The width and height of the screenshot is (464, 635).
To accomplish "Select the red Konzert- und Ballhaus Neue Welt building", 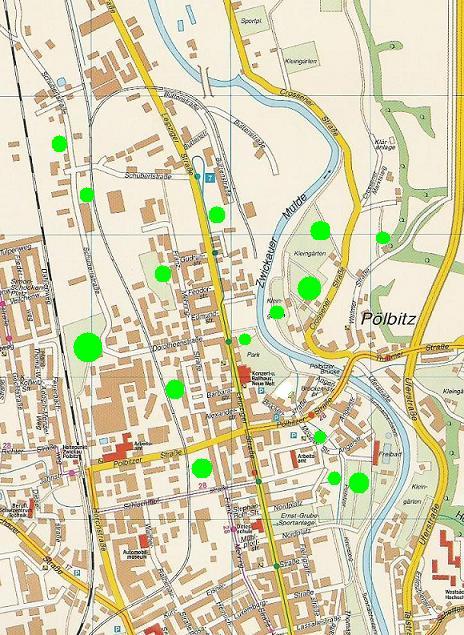I will (244, 374).
